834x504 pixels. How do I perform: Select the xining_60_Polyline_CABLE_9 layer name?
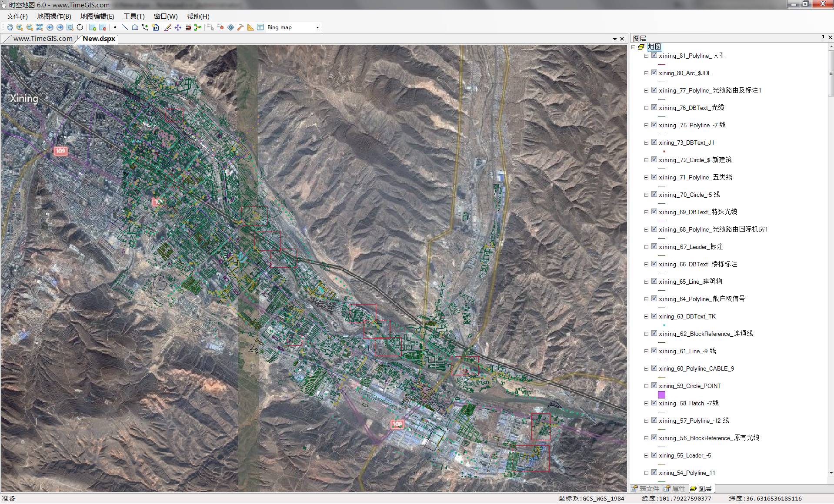(696, 368)
